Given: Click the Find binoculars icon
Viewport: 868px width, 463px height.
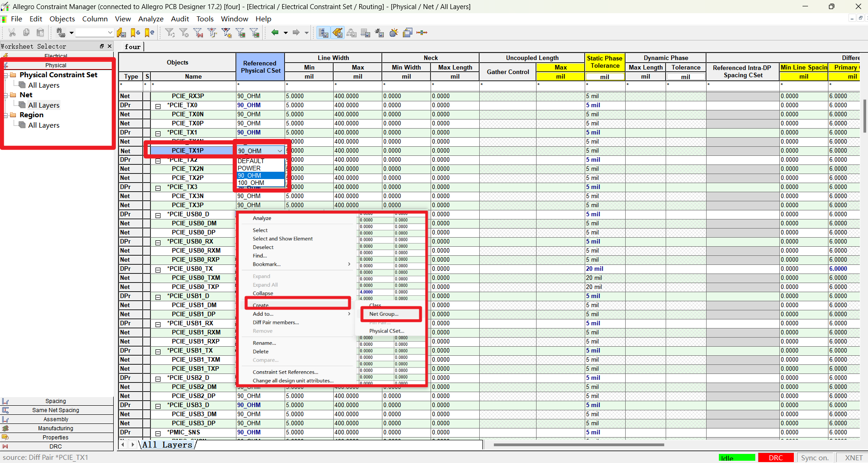Looking at the screenshot, I should (x=60, y=32).
